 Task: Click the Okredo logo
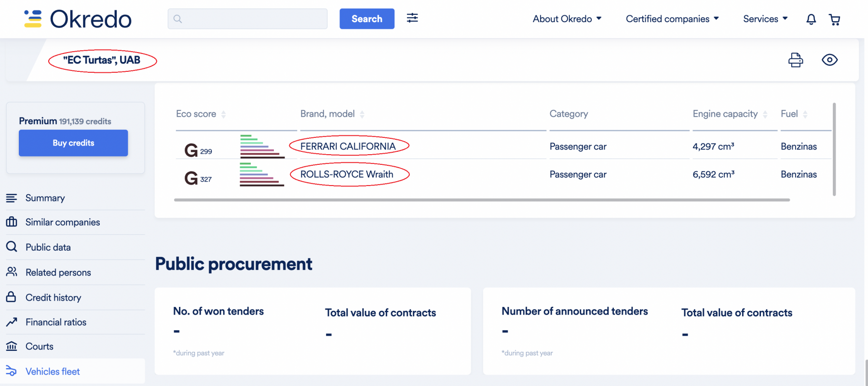78,19
